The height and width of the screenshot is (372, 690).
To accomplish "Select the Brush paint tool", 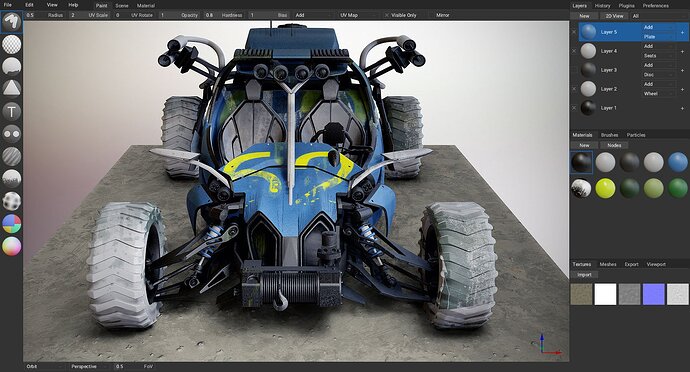I will tap(11, 22).
